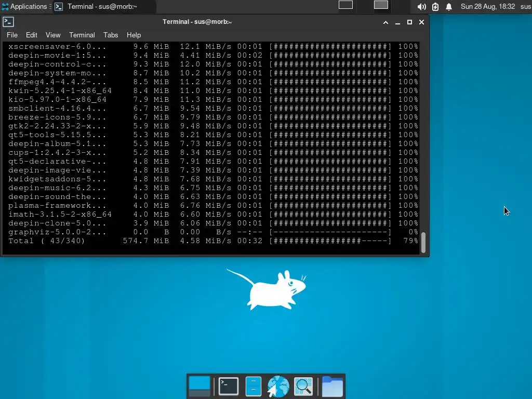Click the graphviz-5.0.0-2... package line
This screenshot has height=399, width=532.
213,232
